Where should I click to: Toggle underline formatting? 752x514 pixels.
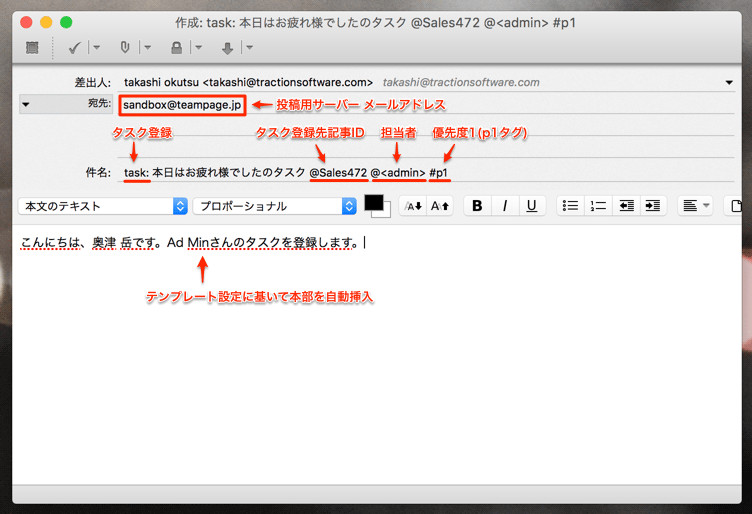(x=531, y=206)
